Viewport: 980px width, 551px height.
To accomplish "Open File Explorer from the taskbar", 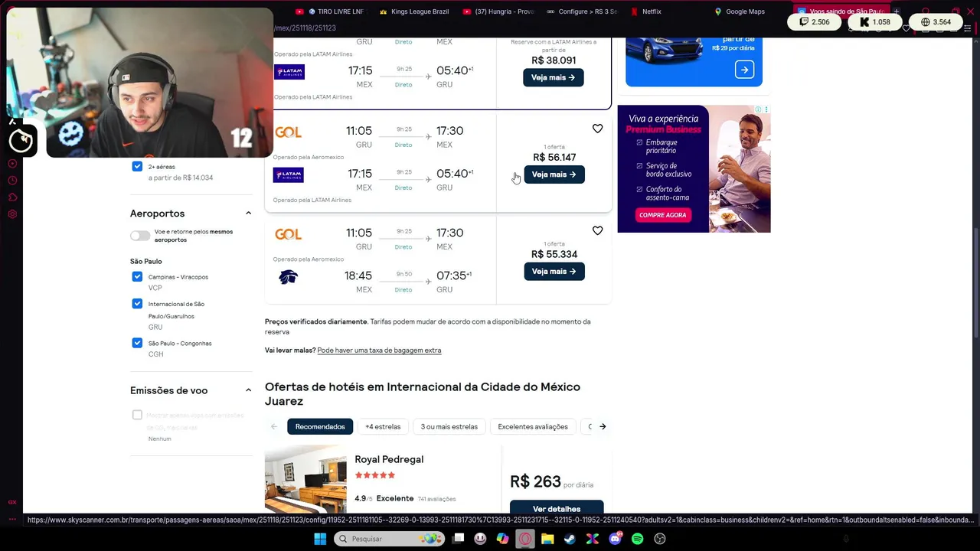I will pos(547,539).
